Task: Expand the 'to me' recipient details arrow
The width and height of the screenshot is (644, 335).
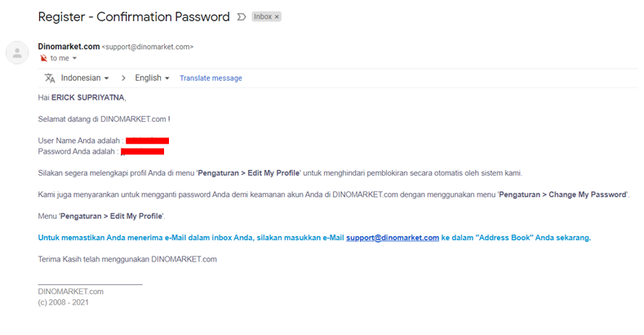Action: [x=74, y=58]
